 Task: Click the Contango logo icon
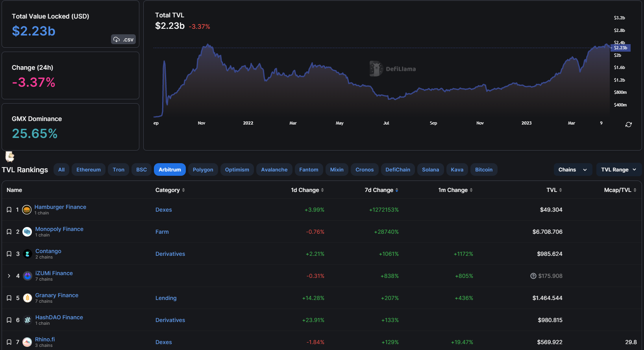click(28, 254)
